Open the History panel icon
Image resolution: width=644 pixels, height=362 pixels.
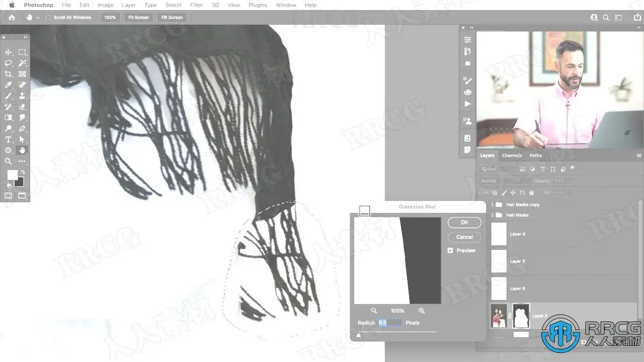point(467,51)
